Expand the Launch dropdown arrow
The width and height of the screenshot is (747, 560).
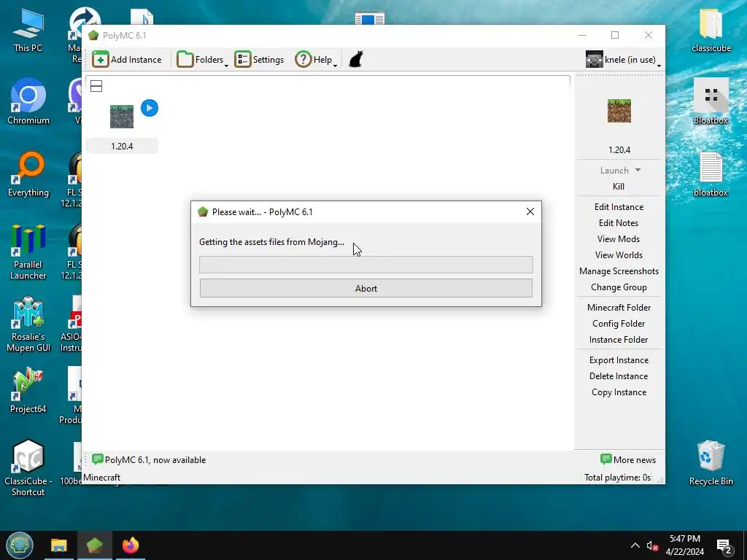[638, 170]
